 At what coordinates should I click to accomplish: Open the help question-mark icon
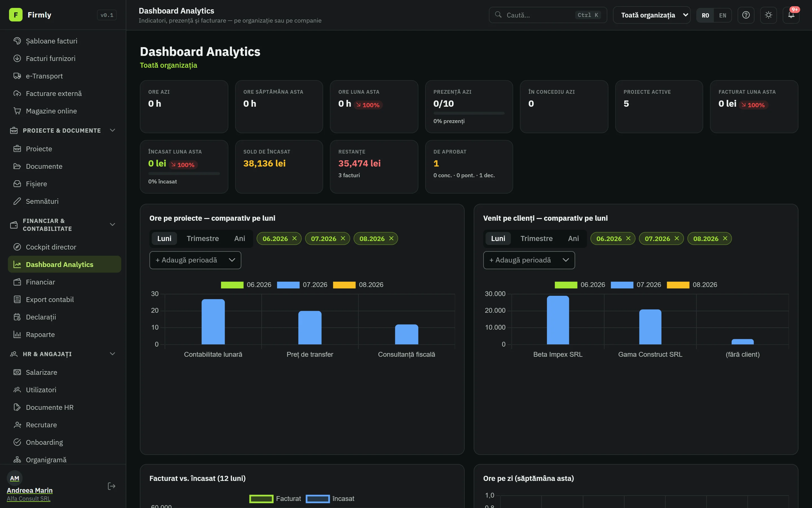(745, 15)
